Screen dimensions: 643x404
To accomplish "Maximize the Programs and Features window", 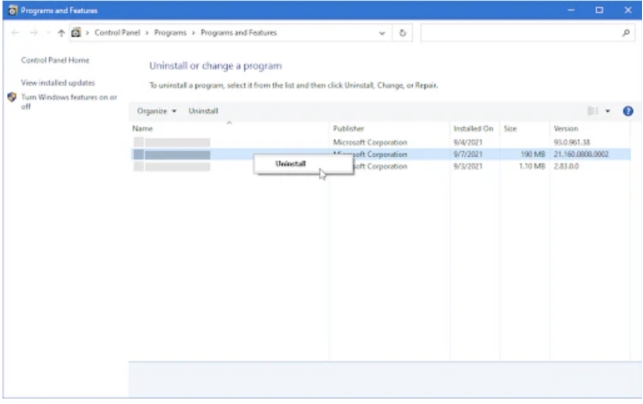I will [x=599, y=10].
